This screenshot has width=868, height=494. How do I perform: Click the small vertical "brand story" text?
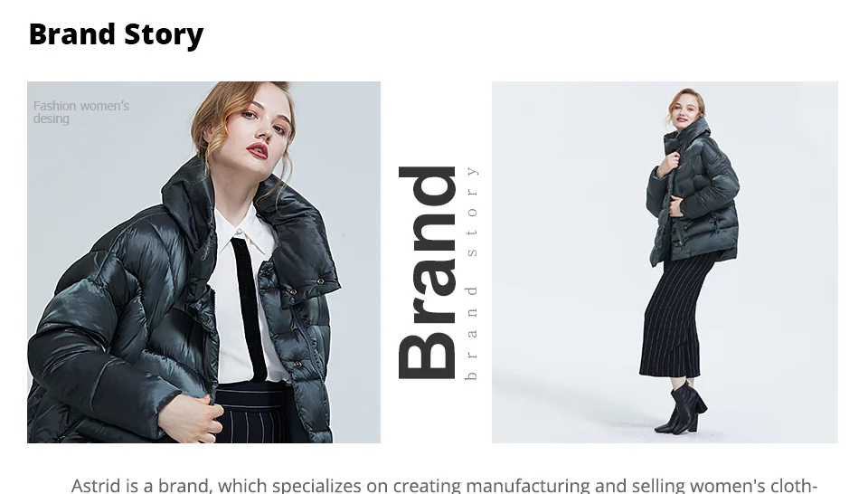(471, 273)
